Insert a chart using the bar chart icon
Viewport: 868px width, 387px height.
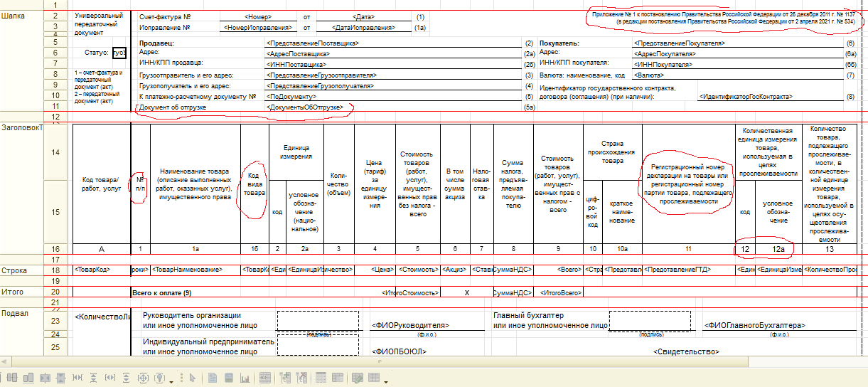point(245,378)
